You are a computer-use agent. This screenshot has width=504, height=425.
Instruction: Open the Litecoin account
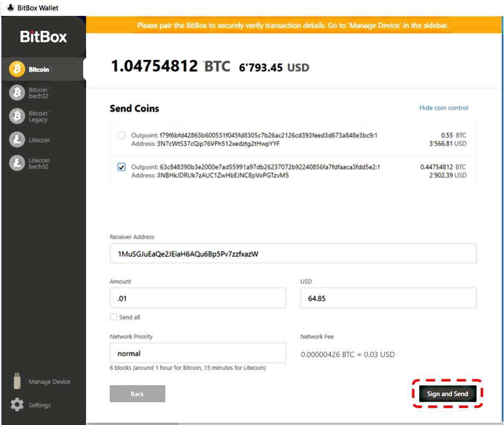point(42,140)
